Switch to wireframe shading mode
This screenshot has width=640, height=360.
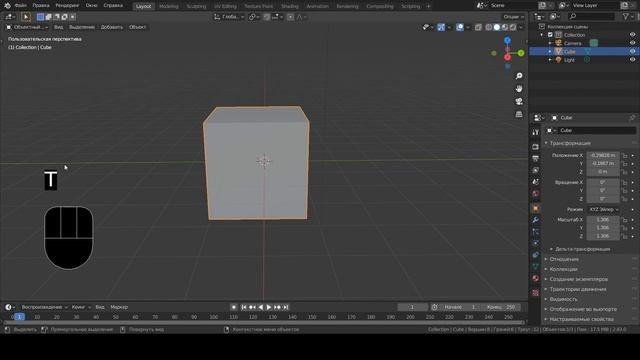click(489, 27)
